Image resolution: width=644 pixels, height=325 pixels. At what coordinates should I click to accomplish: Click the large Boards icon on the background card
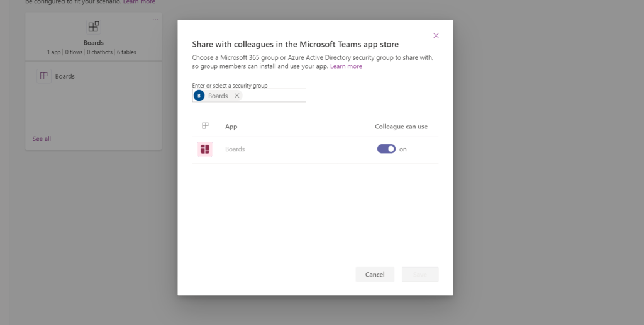93,26
